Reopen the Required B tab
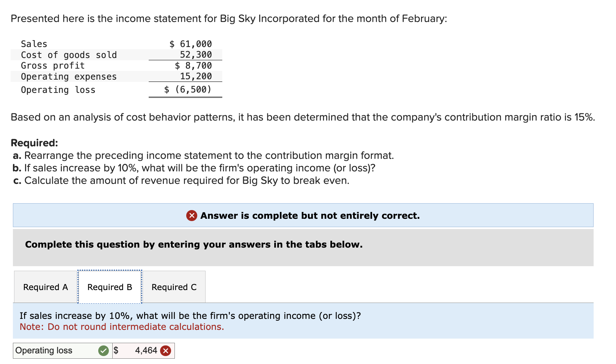Screen dimensions: 616x364 [110, 287]
